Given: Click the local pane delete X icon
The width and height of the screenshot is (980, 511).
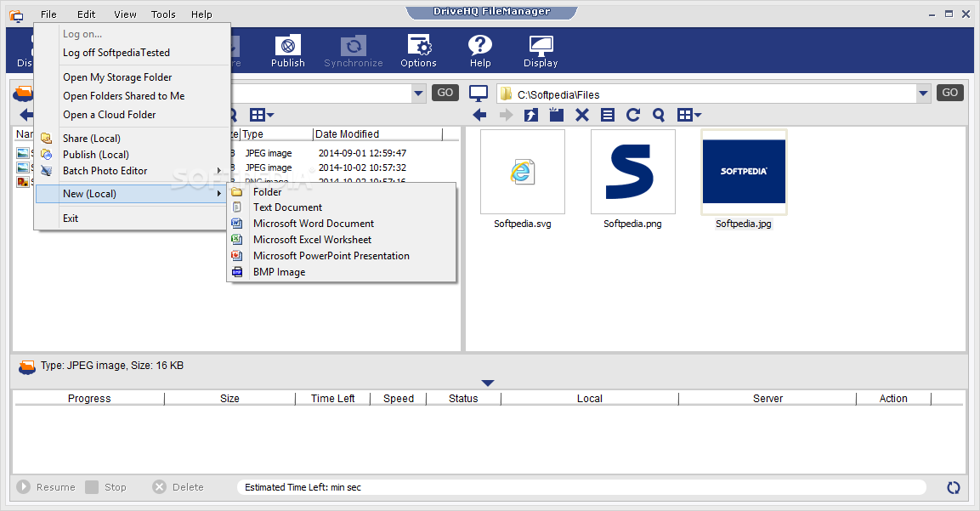Looking at the screenshot, I should pos(582,115).
